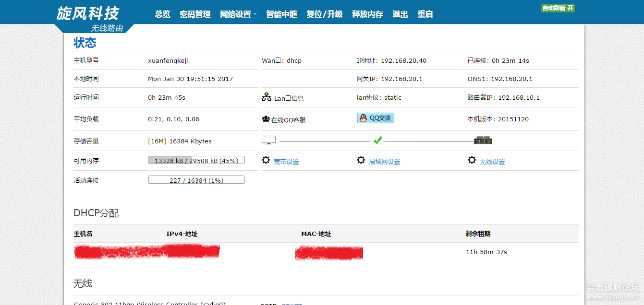Open the 宽带设置 link
Viewport: 644px width, 305px height.
coord(287,161)
